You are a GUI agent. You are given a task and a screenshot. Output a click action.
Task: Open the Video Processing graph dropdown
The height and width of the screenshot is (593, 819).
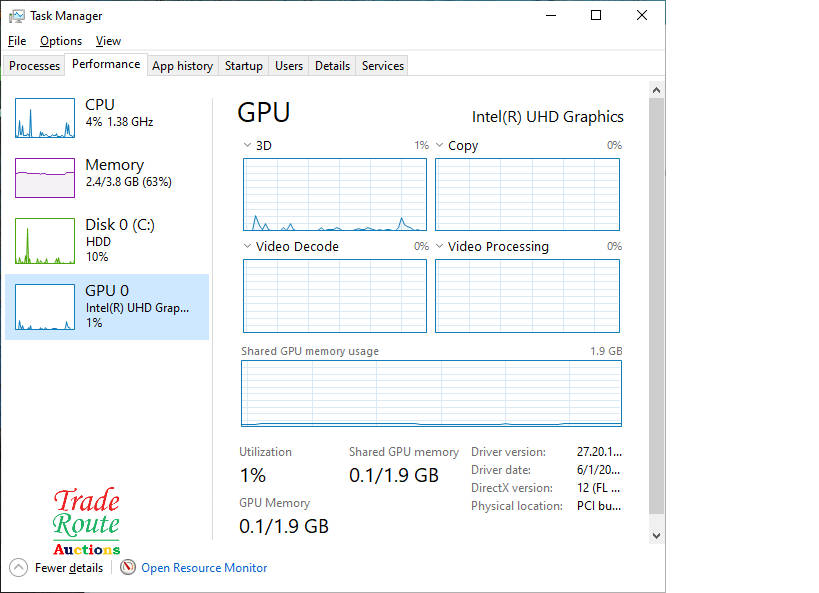[440, 247]
